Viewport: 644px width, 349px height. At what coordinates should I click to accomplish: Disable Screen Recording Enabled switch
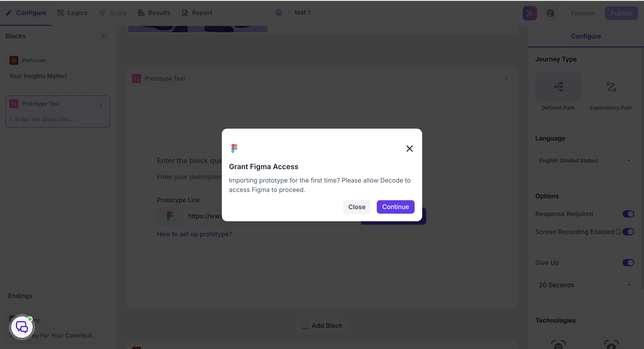click(x=628, y=232)
